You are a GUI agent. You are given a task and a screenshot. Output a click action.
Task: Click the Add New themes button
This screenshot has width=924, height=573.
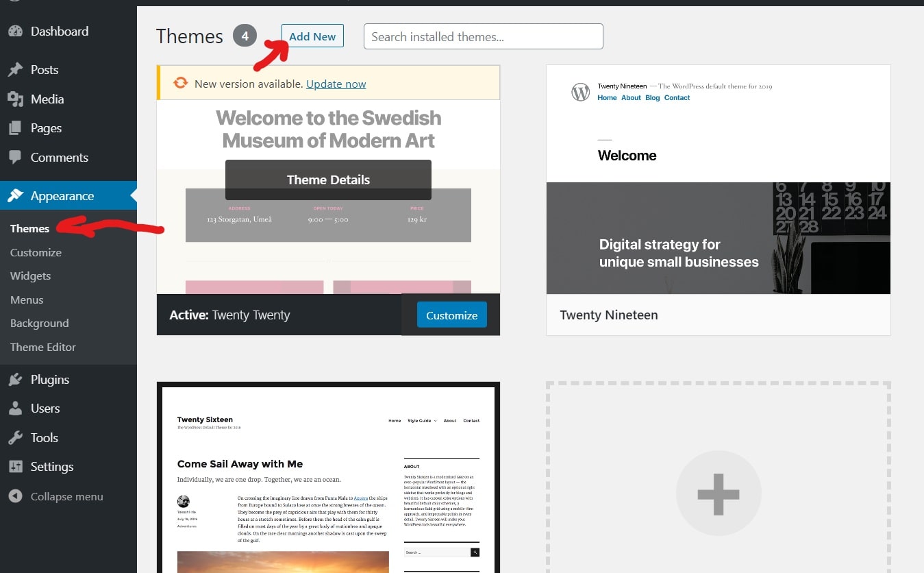click(x=312, y=36)
